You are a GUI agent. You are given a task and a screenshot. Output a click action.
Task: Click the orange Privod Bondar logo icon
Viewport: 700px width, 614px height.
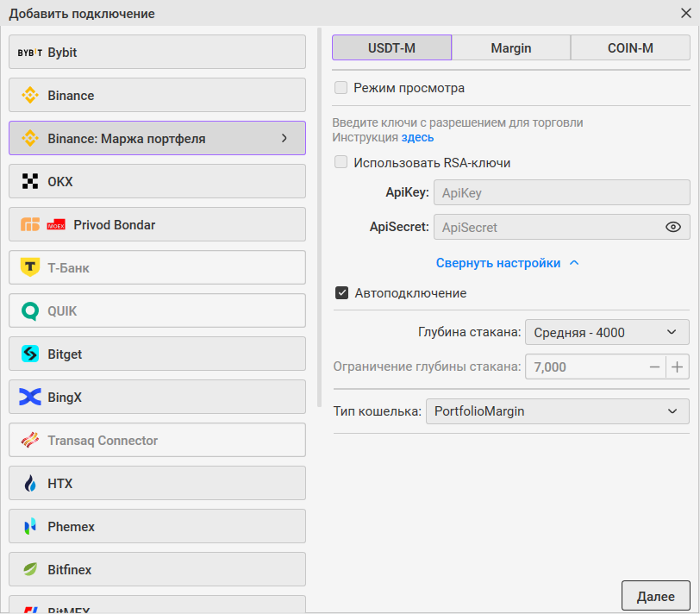[x=30, y=224]
